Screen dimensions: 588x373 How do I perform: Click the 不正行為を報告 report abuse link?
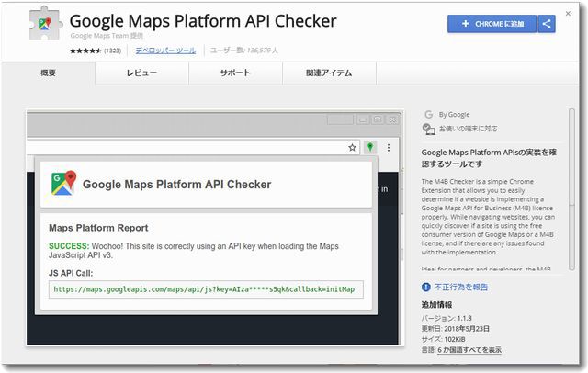pyautogui.click(x=461, y=288)
